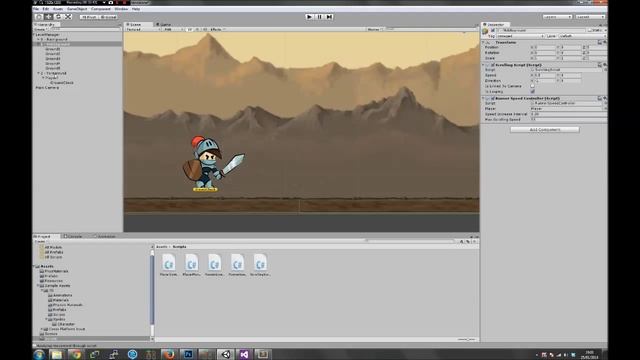Viewport: 640px width, 360px height.
Task: Open the Layer dropdown in Inspector
Action: click(x=582, y=36)
